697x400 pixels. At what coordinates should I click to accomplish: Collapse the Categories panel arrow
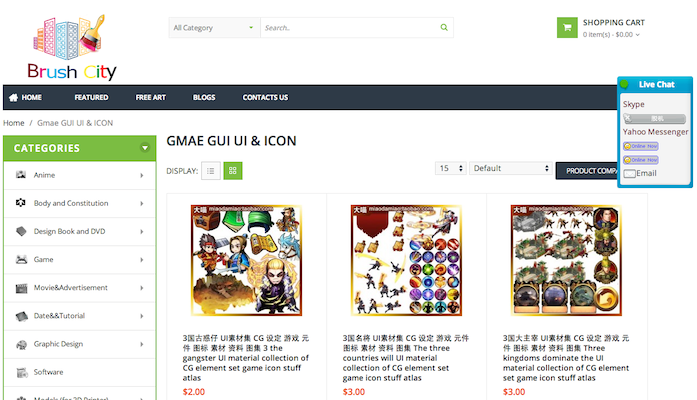(x=144, y=148)
